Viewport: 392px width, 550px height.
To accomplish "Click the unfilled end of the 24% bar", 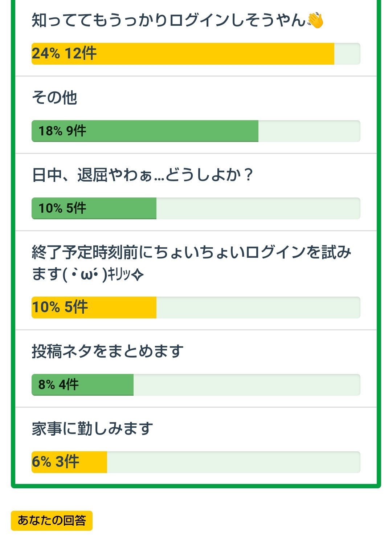I will tap(347, 54).
